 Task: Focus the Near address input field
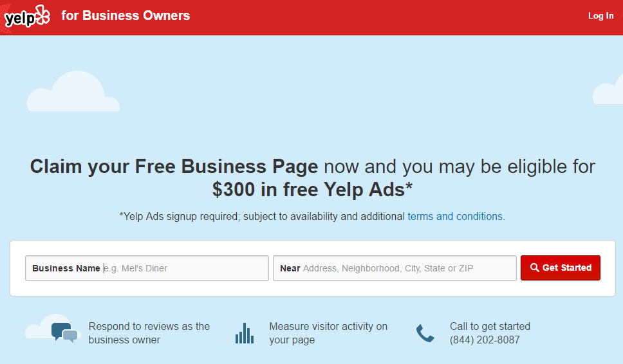click(x=395, y=268)
